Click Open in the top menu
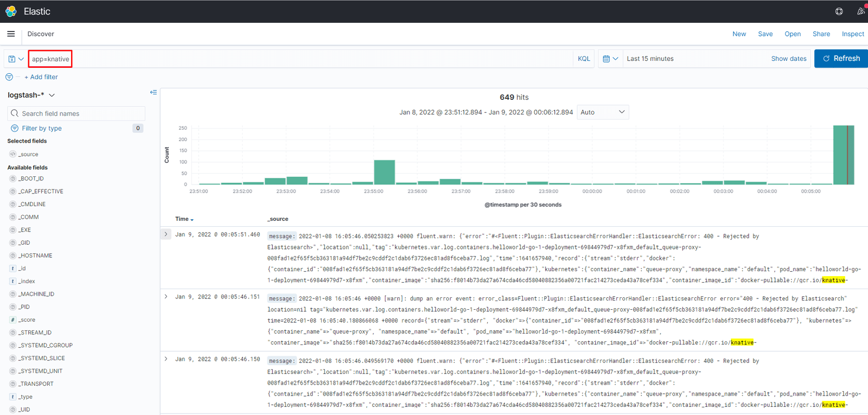This screenshot has height=415, width=868. click(x=793, y=34)
